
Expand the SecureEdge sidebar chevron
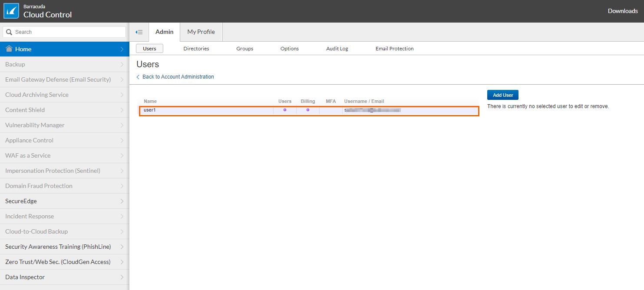pyautogui.click(x=122, y=201)
